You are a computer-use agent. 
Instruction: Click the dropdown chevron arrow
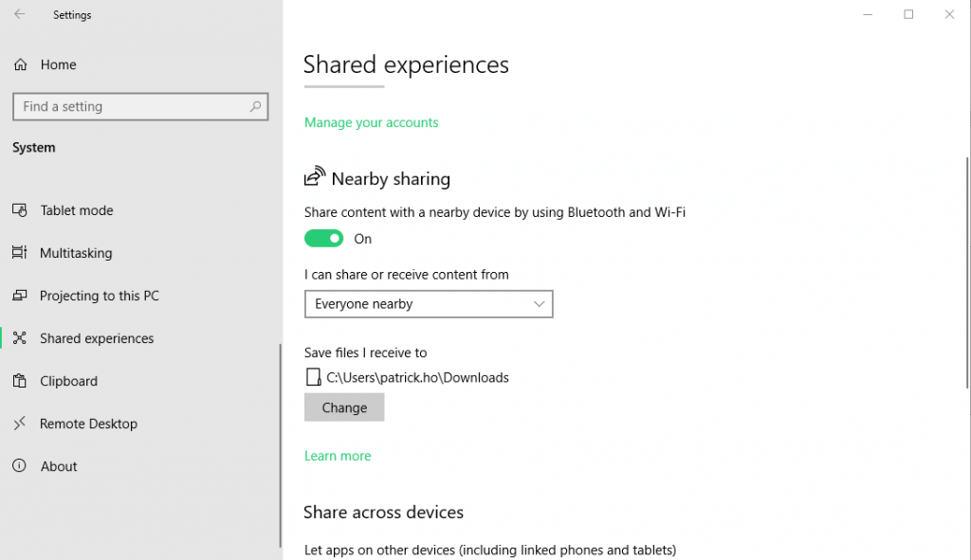(539, 304)
